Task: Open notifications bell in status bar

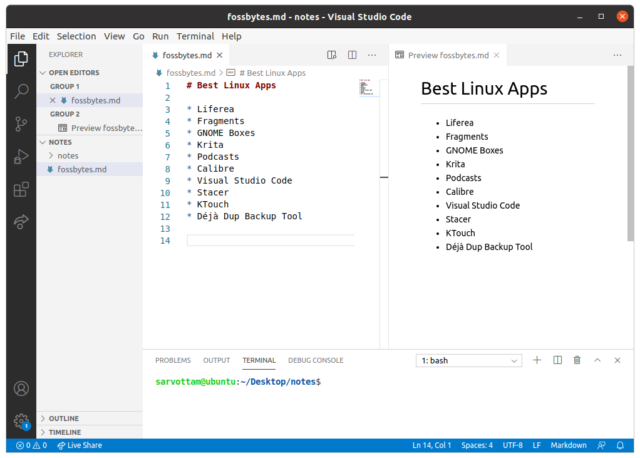Action: (x=620, y=445)
